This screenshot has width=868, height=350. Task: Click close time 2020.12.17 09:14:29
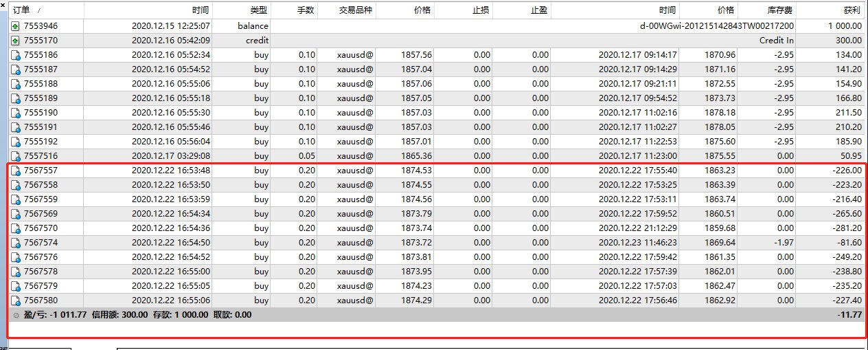point(638,69)
